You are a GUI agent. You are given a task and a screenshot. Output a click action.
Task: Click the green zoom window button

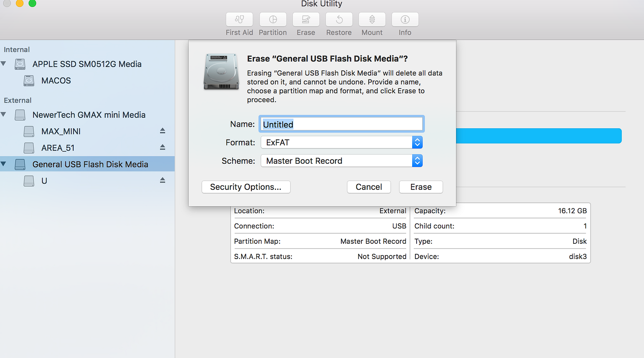click(x=33, y=3)
